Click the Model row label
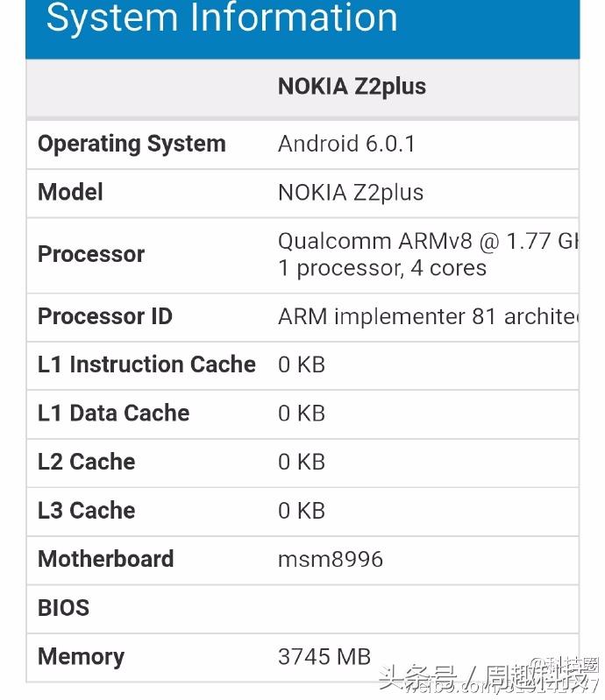Image resolution: width=605 pixels, height=700 pixels. click(70, 193)
